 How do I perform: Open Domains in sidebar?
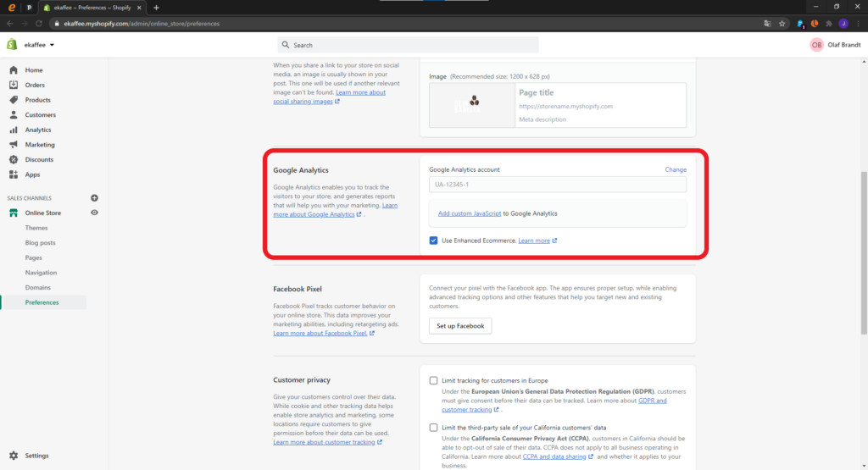click(x=37, y=288)
